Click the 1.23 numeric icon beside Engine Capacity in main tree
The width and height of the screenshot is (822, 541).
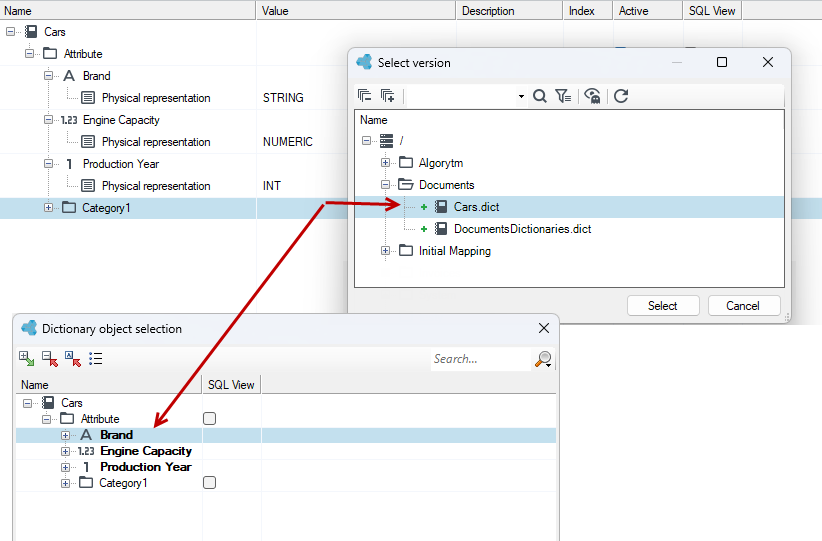(69, 120)
